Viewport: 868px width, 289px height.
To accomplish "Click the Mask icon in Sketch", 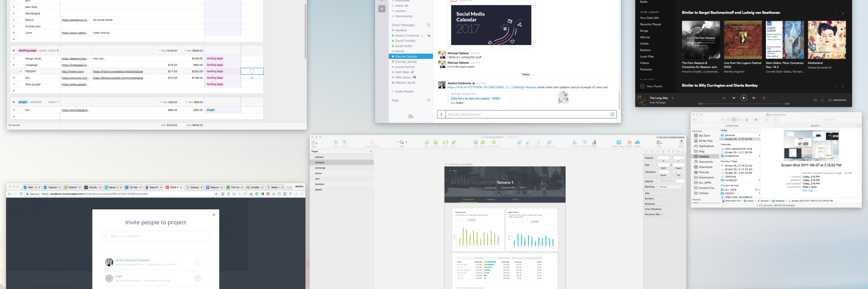I will tap(476, 142).
